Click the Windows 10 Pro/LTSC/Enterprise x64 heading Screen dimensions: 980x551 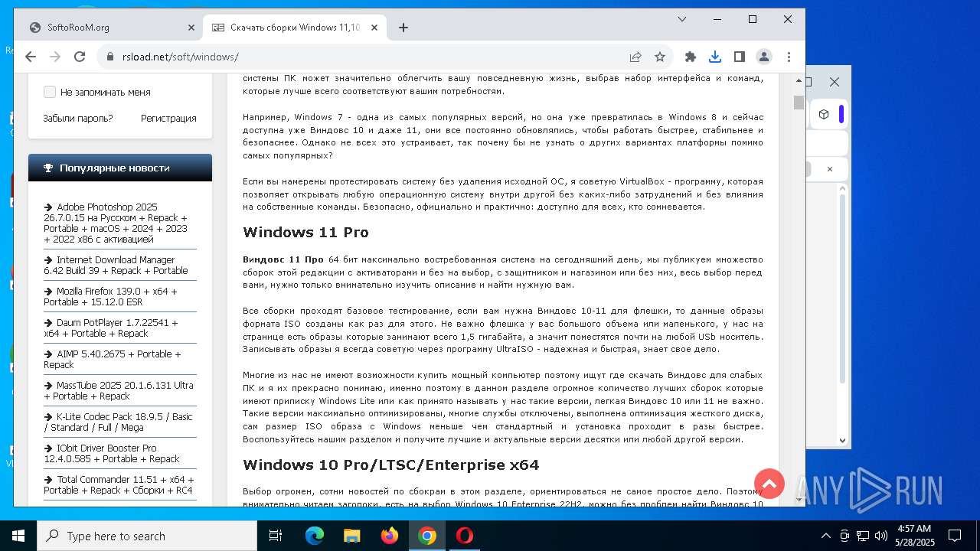pyautogui.click(x=390, y=465)
